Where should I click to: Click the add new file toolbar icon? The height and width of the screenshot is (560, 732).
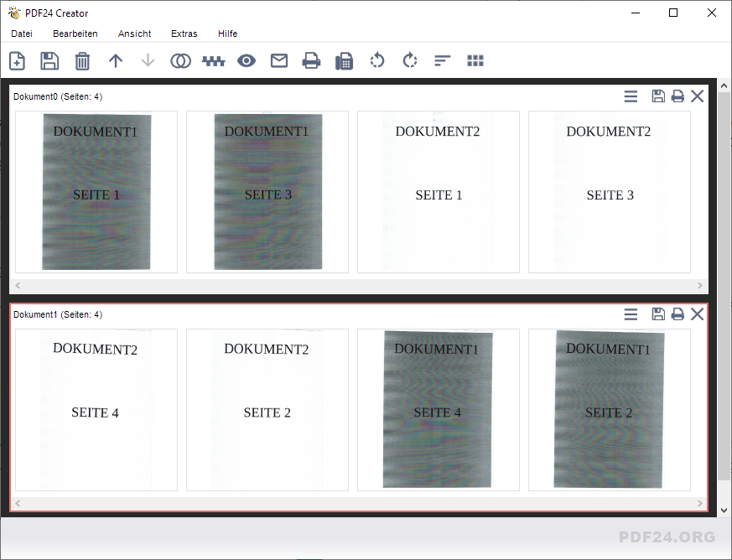point(17,60)
